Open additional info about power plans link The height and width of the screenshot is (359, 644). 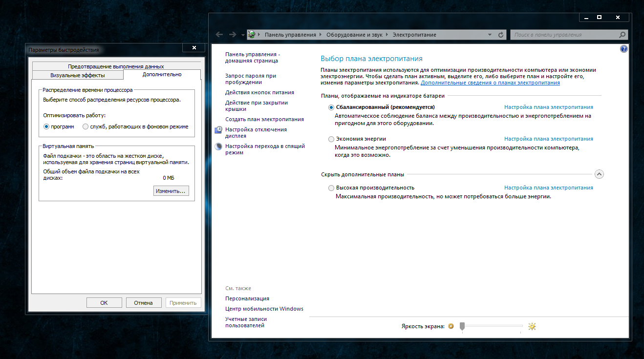click(490, 83)
